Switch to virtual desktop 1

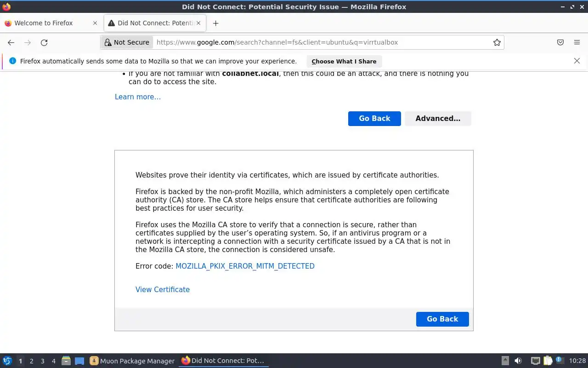click(20, 361)
